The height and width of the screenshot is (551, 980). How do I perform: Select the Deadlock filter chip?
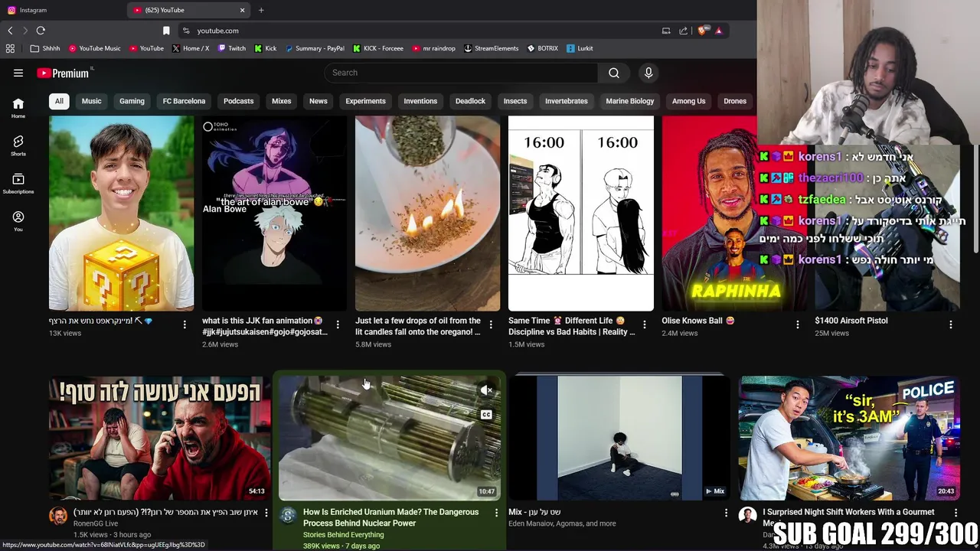pyautogui.click(x=470, y=101)
